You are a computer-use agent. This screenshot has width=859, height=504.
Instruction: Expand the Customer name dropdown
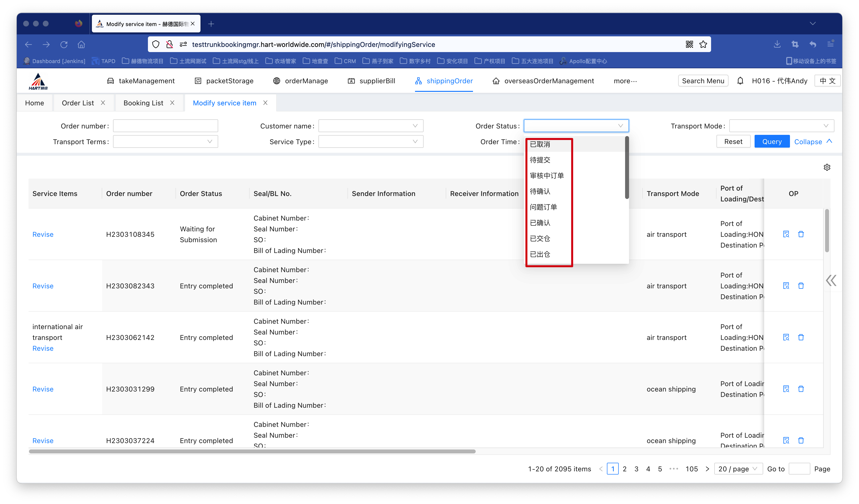coord(371,126)
